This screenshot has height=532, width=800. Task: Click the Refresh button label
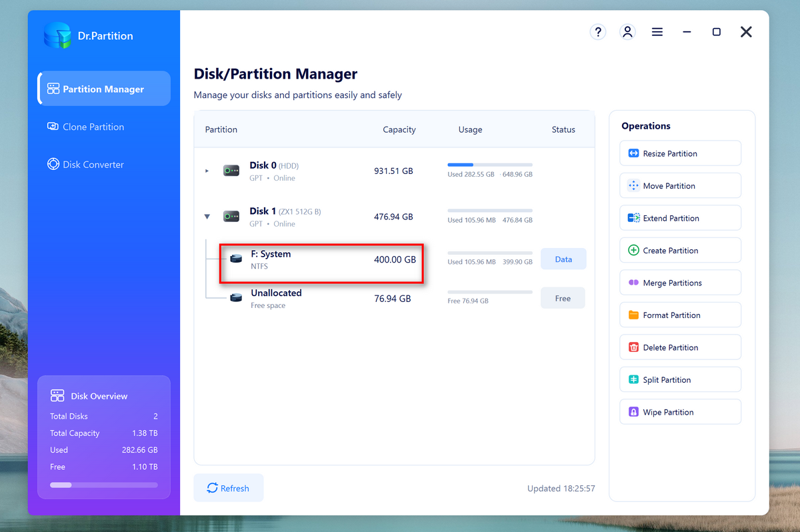click(x=235, y=489)
